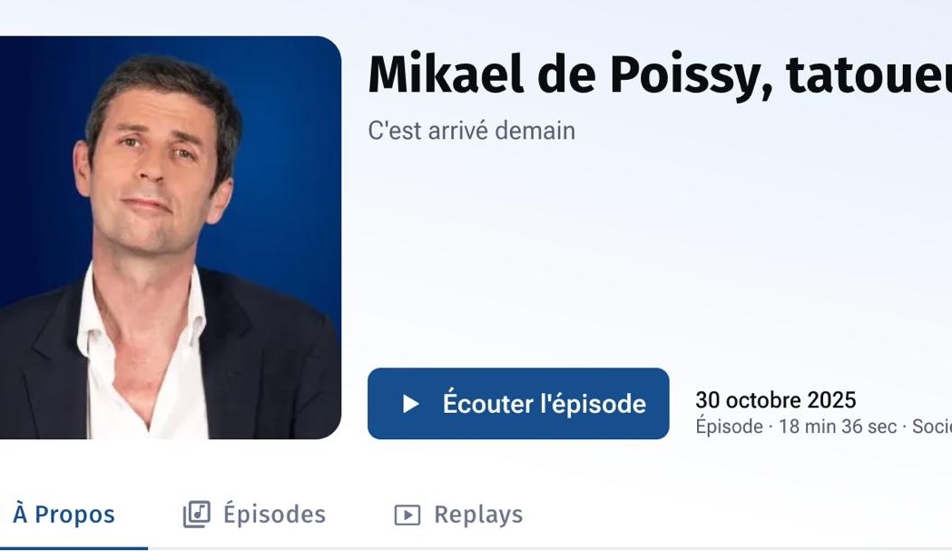Switch to the Épisodes tab label

click(x=274, y=515)
